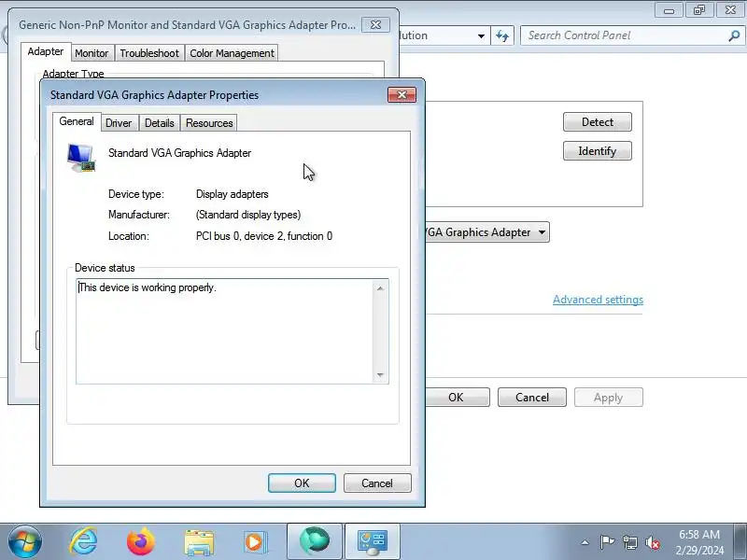Image resolution: width=747 pixels, height=560 pixels.
Task: Select the General tab
Action: [x=77, y=122]
